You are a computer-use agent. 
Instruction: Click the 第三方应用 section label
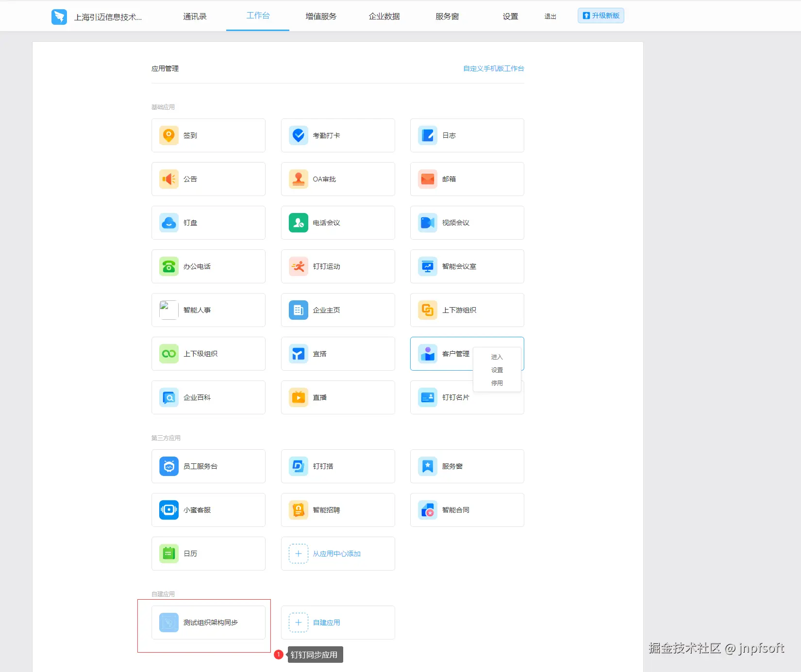point(166,438)
